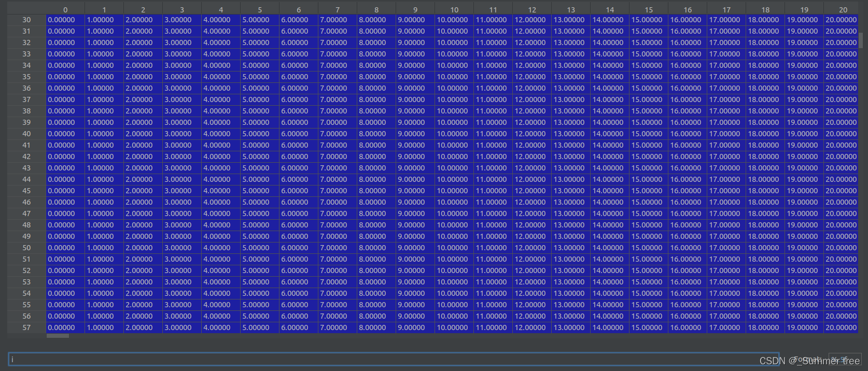Click cell 12.00000 in row 47
868x371 pixels.
[532, 213]
